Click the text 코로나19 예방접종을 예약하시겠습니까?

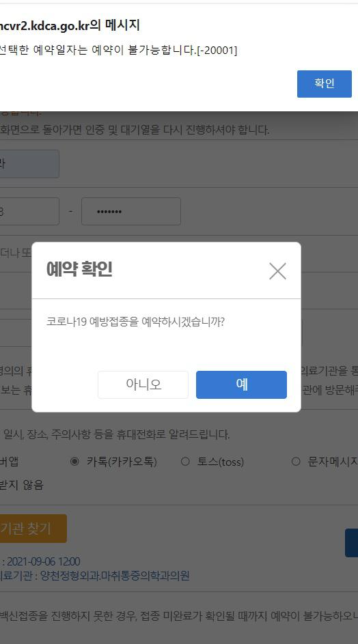pyautogui.click(x=135, y=322)
